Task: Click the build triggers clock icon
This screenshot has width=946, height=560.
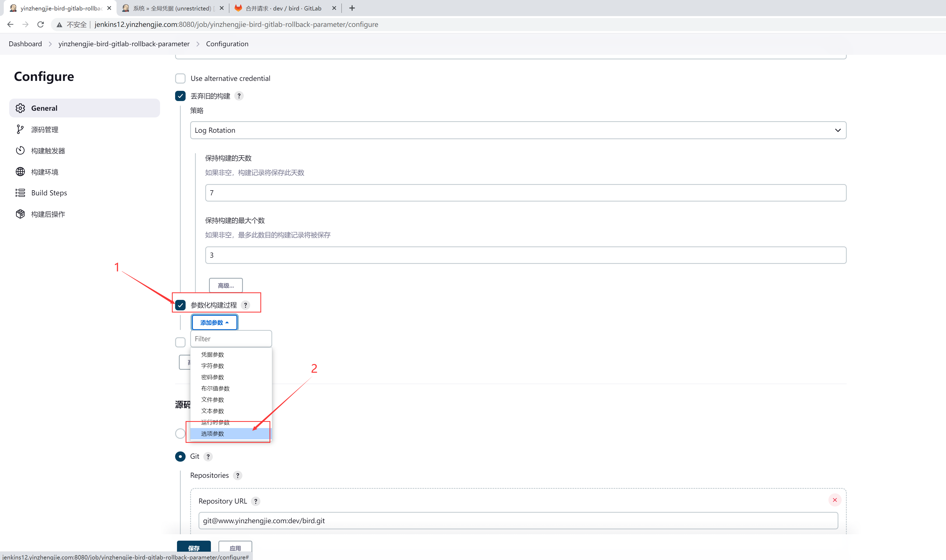Action: [x=20, y=150]
